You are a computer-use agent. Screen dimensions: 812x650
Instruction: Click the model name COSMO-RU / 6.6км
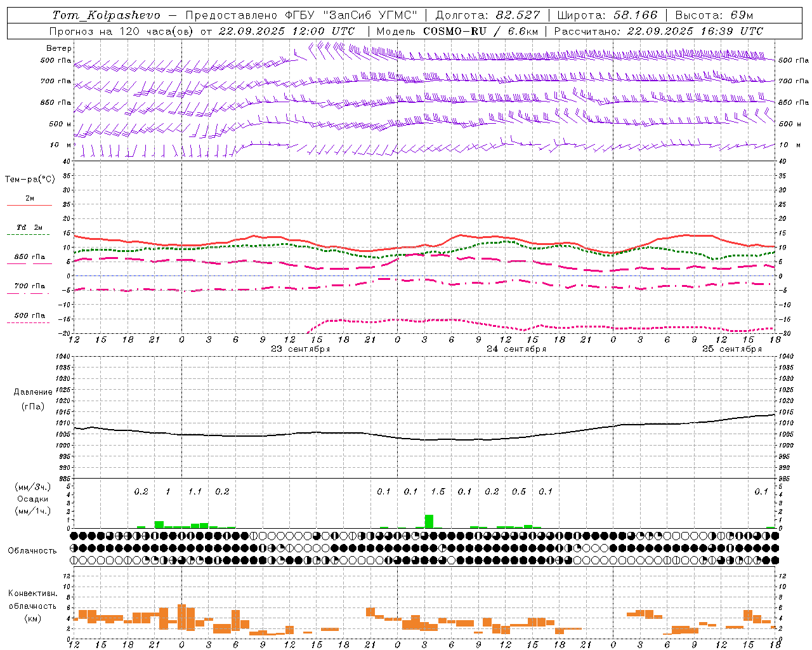pos(480,30)
